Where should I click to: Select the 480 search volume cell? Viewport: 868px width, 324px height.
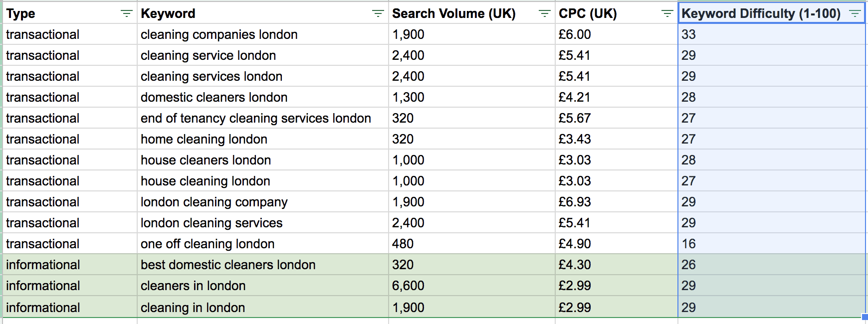pos(403,244)
